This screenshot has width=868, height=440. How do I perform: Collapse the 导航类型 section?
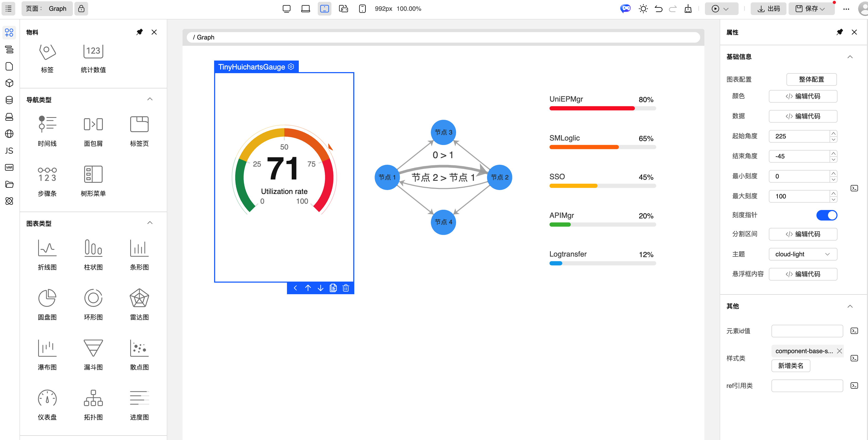[150, 99]
